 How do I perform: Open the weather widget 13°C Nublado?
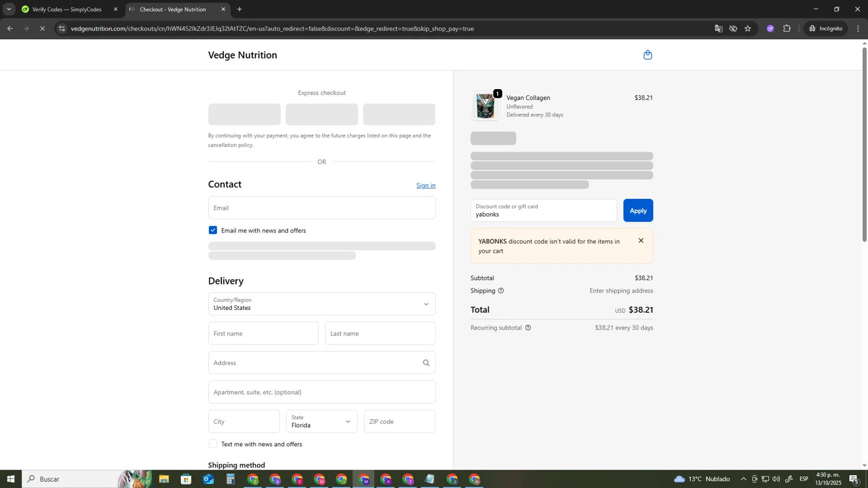coord(702,479)
